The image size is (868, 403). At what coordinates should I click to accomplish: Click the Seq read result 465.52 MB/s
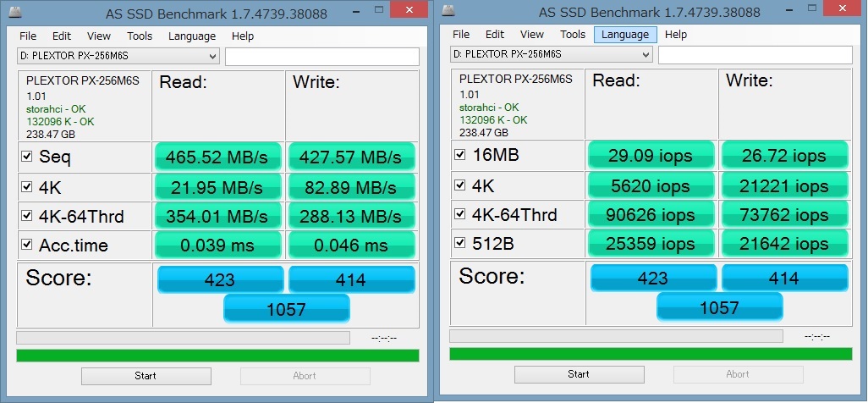click(x=218, y=157)
